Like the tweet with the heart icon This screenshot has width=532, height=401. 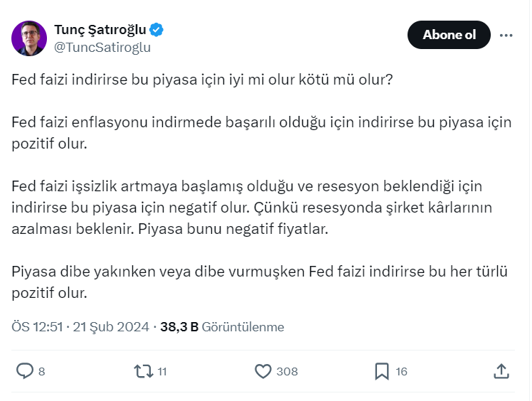(263, 370)
